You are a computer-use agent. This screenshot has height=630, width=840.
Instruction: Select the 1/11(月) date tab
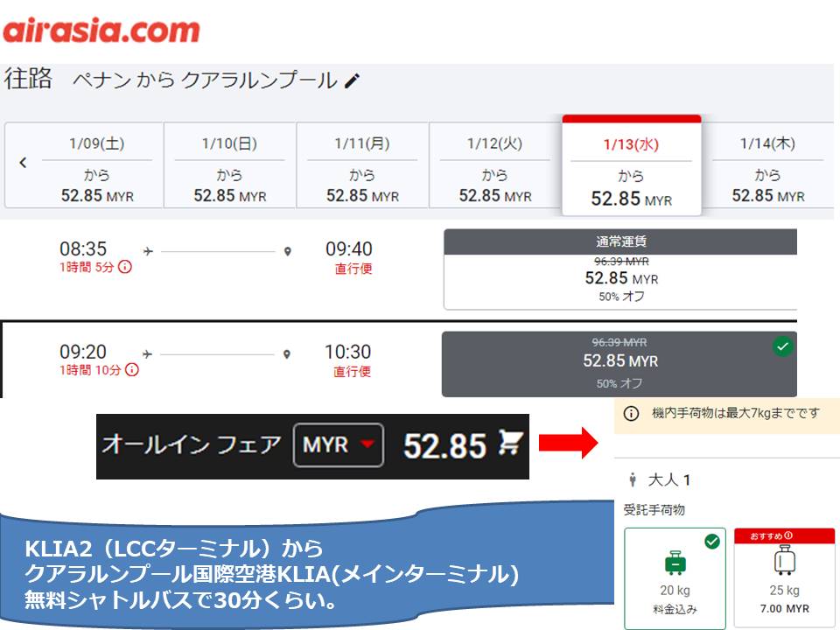[362, 165]
